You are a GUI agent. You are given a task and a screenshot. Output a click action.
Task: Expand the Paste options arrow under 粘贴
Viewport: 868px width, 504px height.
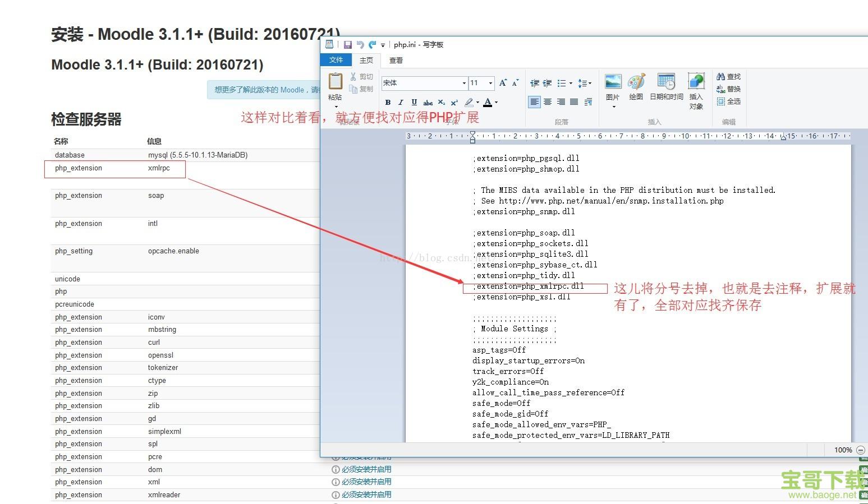[336, 107]
